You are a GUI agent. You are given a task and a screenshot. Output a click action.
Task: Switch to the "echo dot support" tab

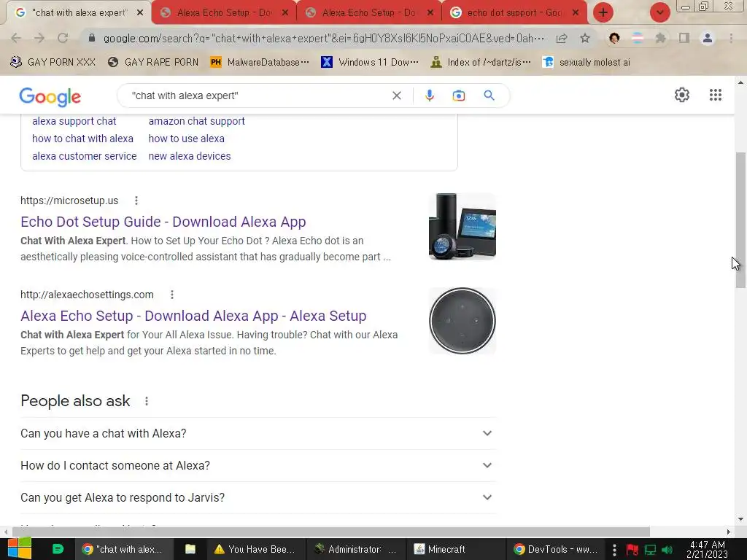tap(514, 13)
